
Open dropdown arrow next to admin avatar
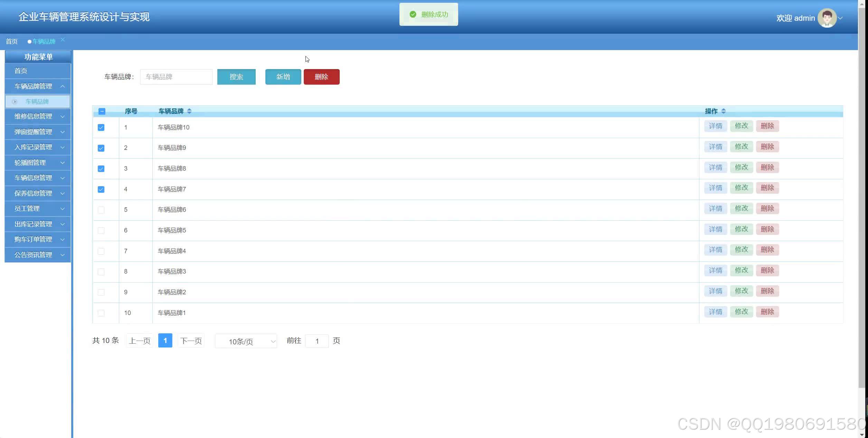point(841,18)
